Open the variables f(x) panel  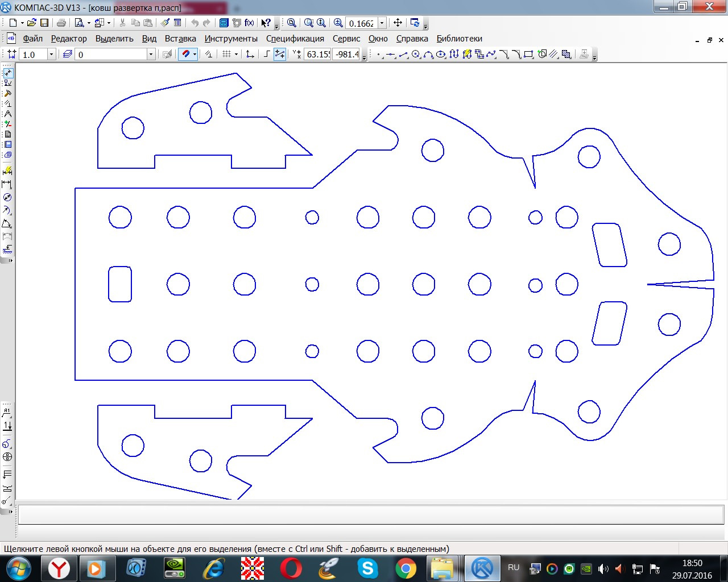coord(249,23)
